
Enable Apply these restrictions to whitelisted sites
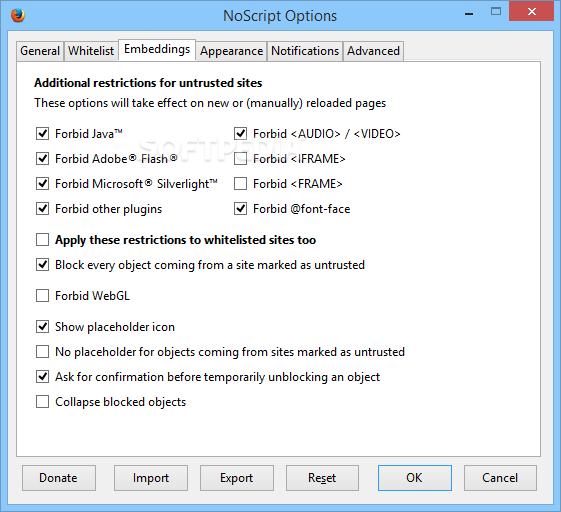[x=43, y=240]
